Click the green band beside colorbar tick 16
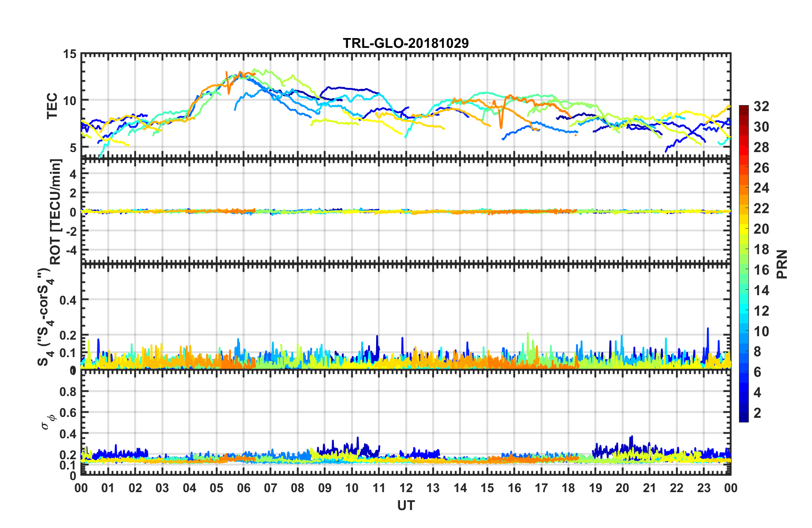 (744, 270)
